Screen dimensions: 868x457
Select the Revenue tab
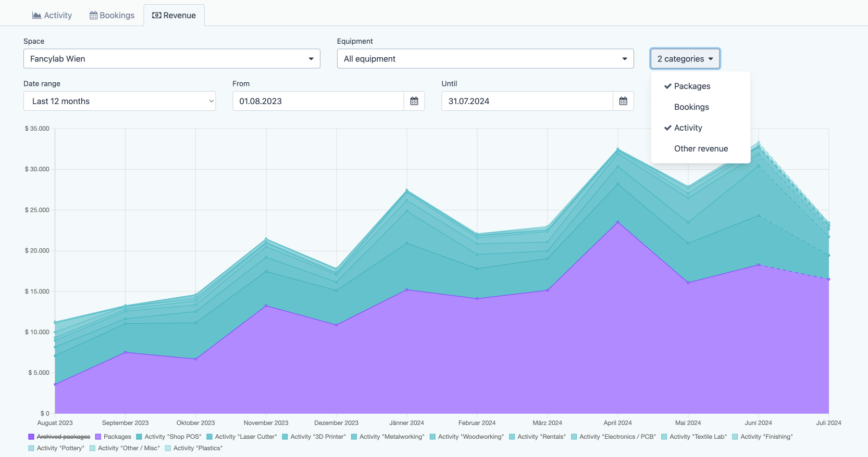coord(174,15)
